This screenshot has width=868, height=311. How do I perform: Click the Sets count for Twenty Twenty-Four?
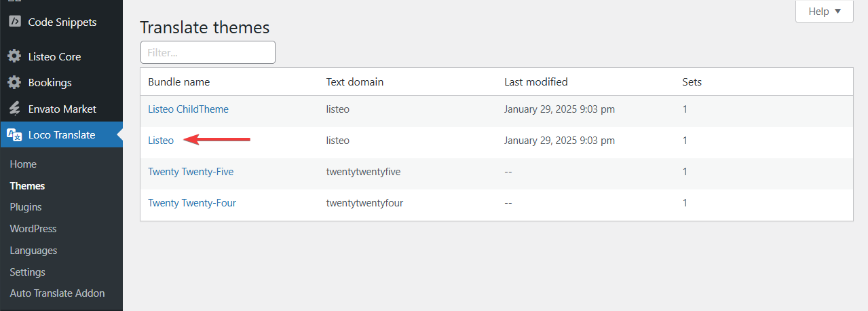(685, 203)
